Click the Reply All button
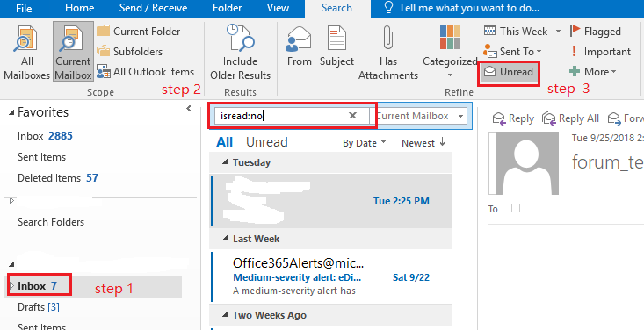 coord(570,118)
